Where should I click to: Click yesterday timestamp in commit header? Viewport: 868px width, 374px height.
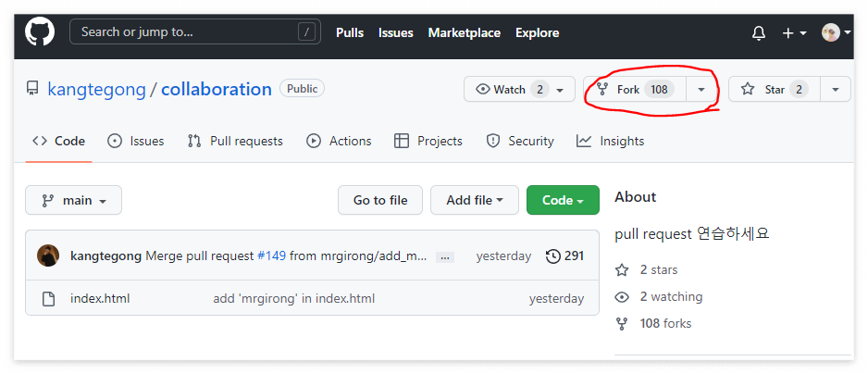click(x=503, y=256)
